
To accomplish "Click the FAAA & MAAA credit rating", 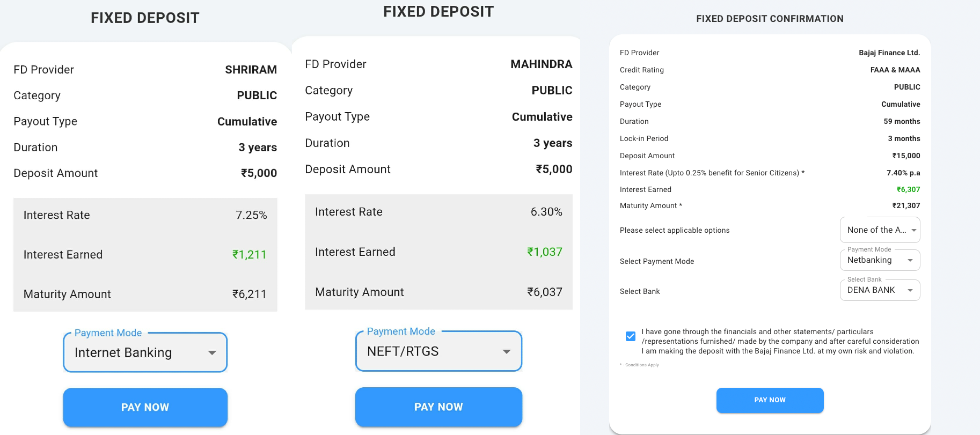I will (x=895, y=70).
